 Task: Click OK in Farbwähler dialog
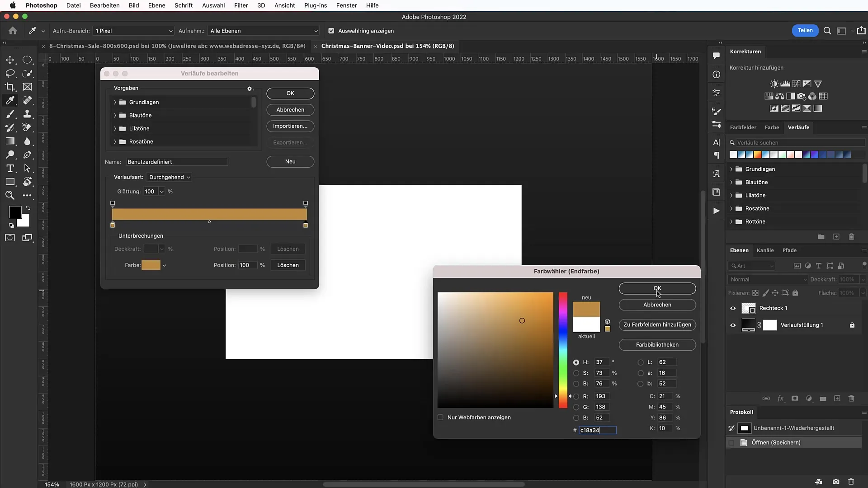657,288
